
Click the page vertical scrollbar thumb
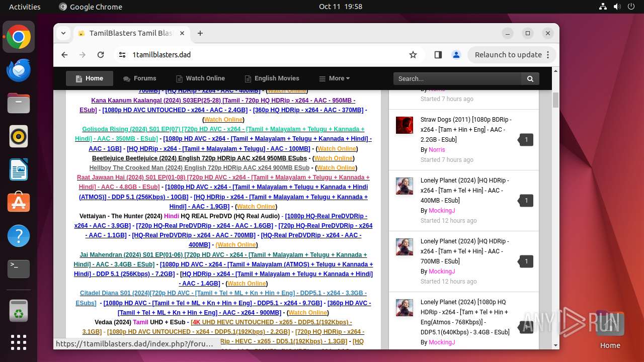[x=555, y=100]
